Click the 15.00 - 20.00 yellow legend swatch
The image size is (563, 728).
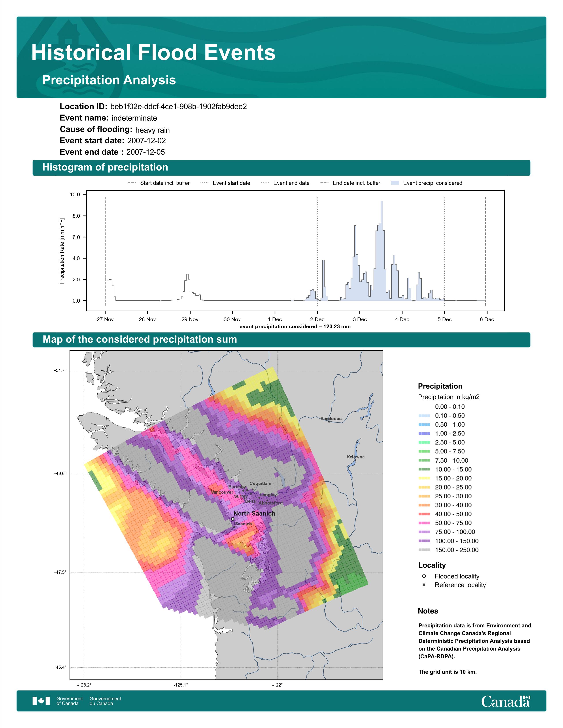424,478
